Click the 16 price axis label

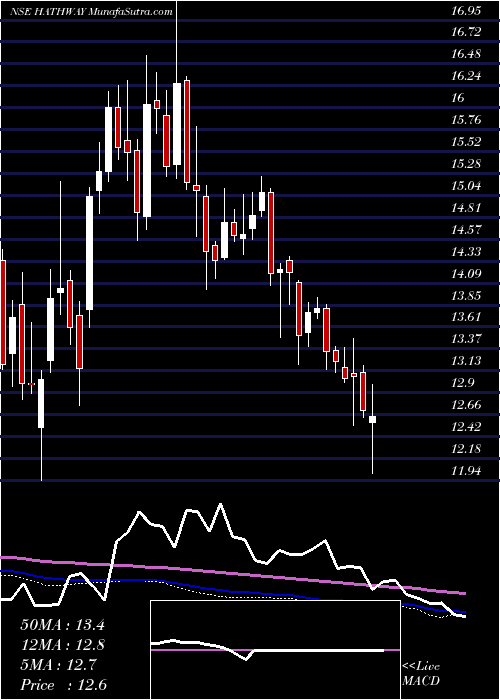458,98
